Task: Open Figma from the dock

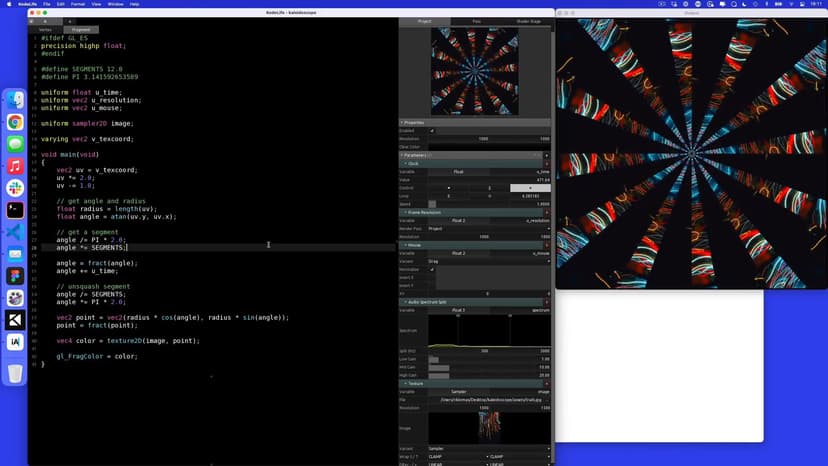Action: click(x=15, y=276)
